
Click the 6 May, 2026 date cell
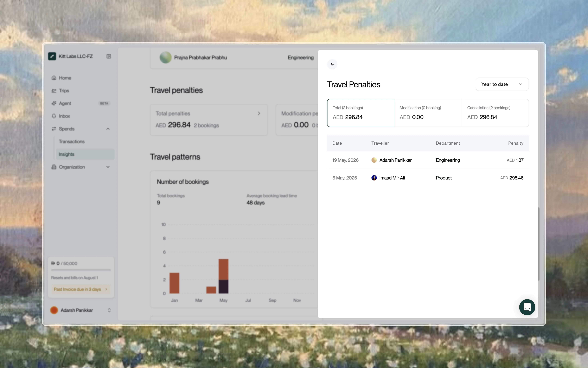point(345,178)
